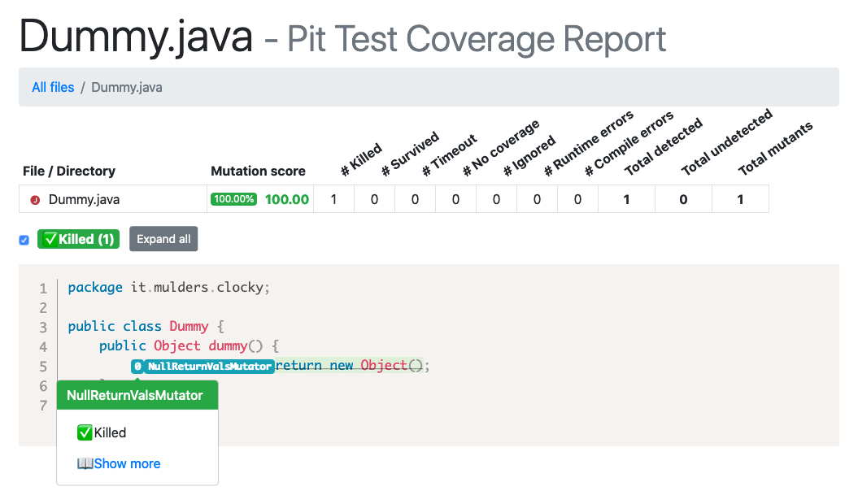The height and width of the screenshot is (504, 858).
Task: Click the Killed (1) green badge label
Action: [x=79, y=240]
